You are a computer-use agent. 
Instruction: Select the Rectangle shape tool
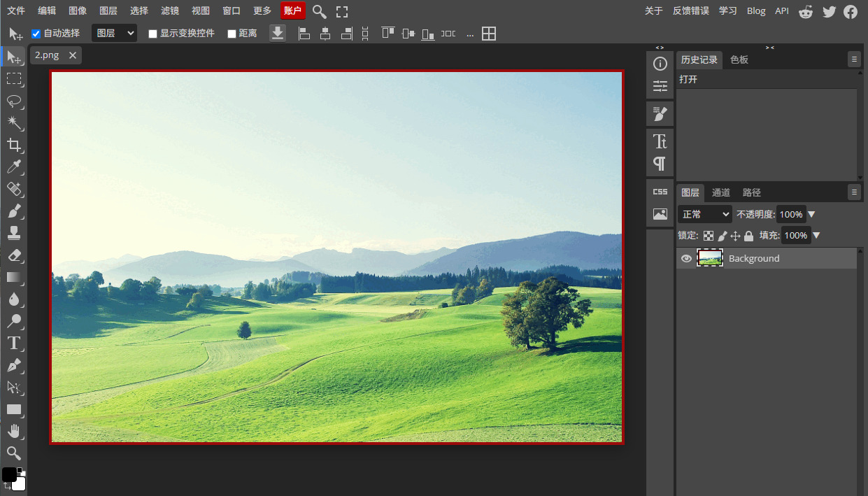(x=14, y=409)
